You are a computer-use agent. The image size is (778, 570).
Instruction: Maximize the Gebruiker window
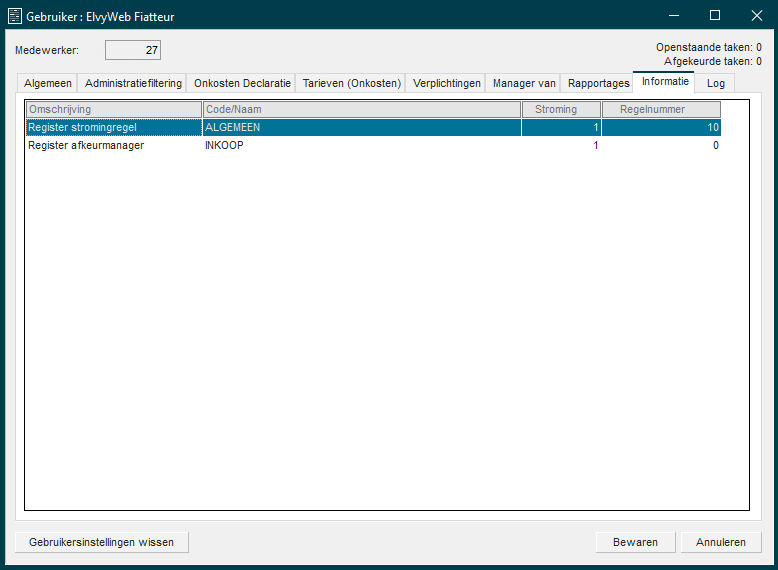coord(714,16)
